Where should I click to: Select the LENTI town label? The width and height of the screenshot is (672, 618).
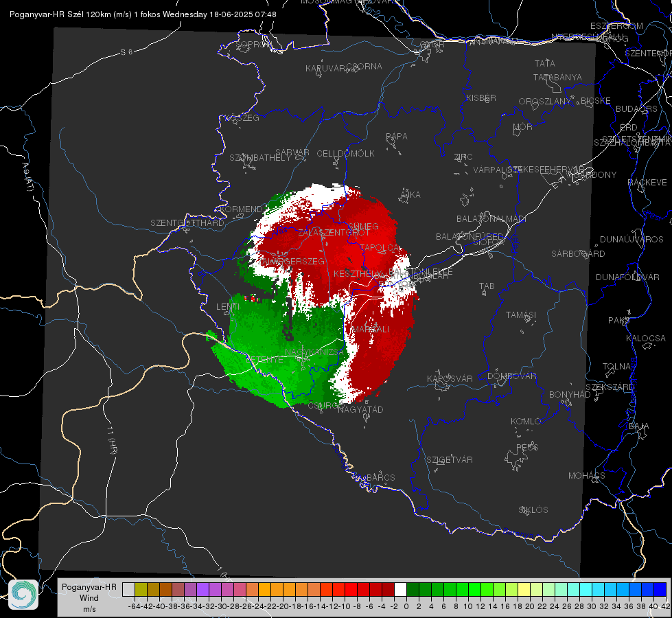[228, 307]
